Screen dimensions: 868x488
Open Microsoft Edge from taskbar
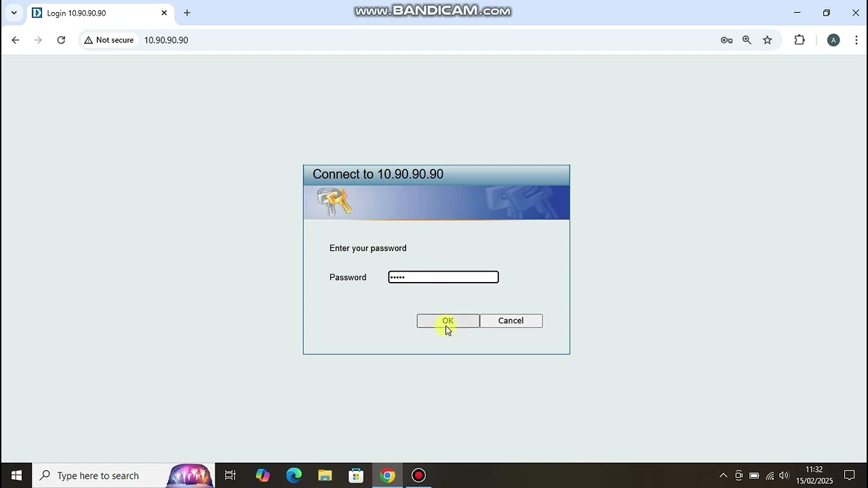(294, 475)
